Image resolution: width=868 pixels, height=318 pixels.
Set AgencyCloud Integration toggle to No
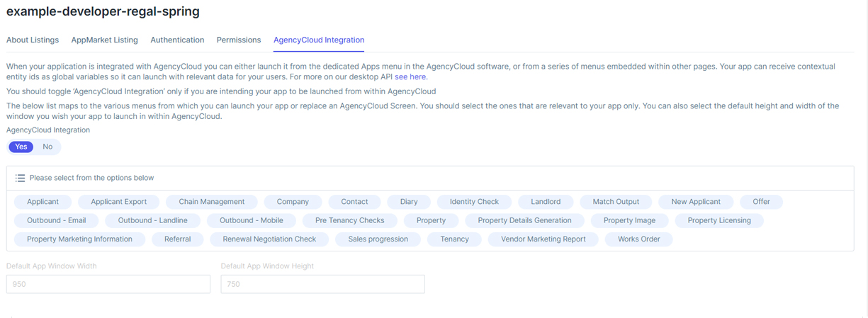pyautogui.click(x=47, y=147)
